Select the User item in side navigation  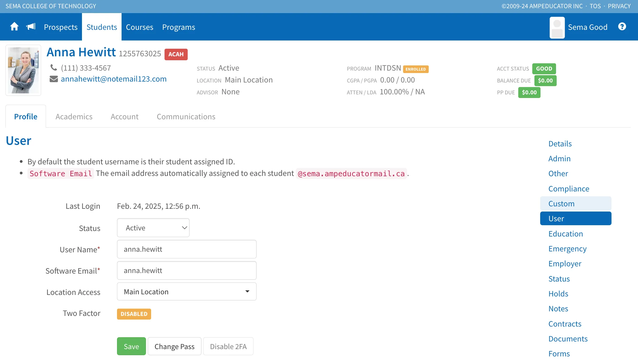coord(576,219)
